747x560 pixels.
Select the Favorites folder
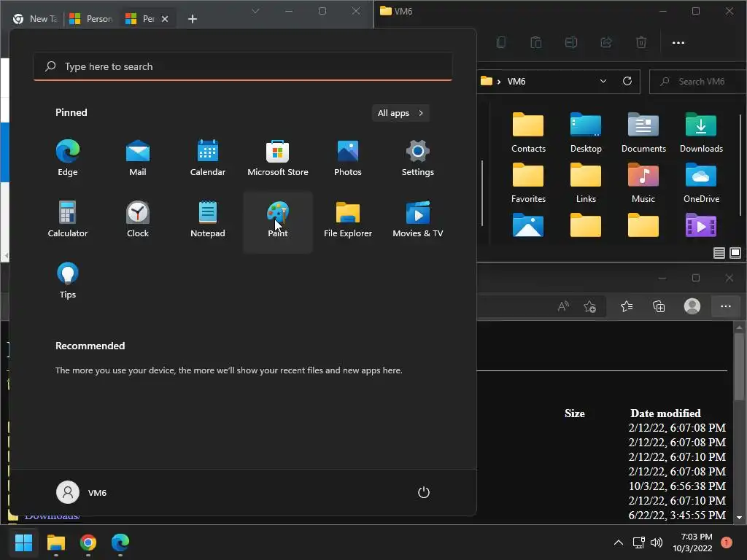pyautogui.click(x=528, y=183)
